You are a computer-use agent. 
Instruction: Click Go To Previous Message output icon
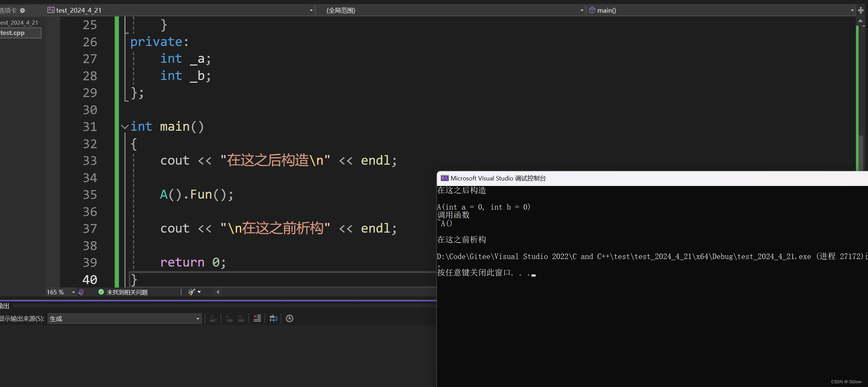229,318
